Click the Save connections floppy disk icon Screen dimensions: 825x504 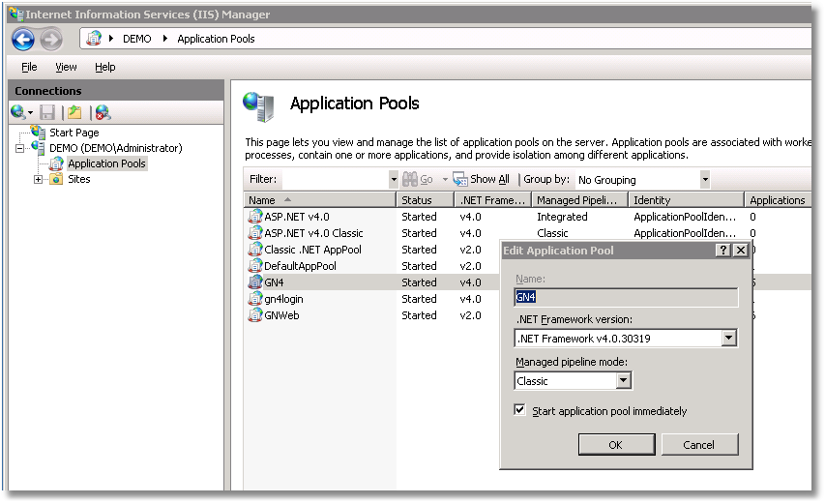(47, 112)
